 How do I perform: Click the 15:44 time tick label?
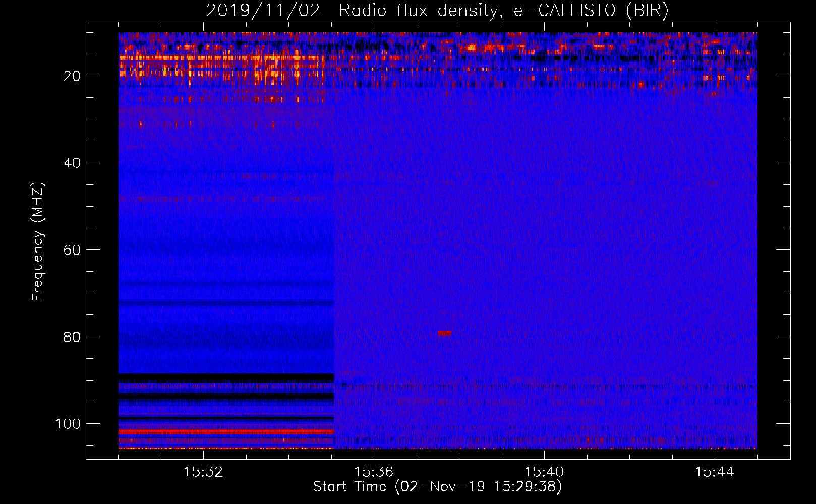tap(715, 472)
